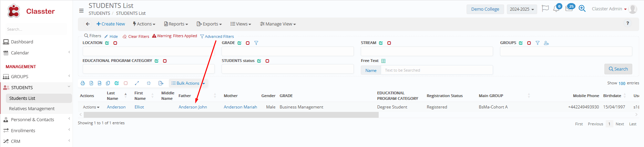Open the Exports dropdown menu
The image size is (644, 147).
(x=209, y=24)
